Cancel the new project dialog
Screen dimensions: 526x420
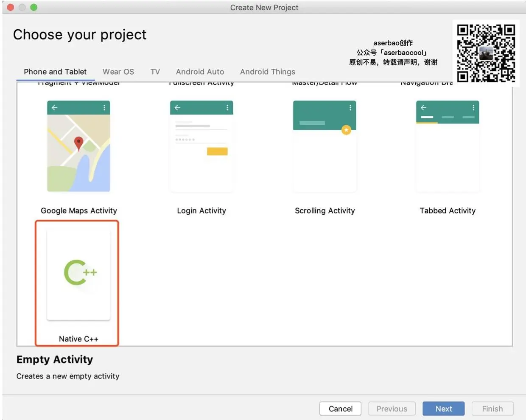[x=341, y=409]
